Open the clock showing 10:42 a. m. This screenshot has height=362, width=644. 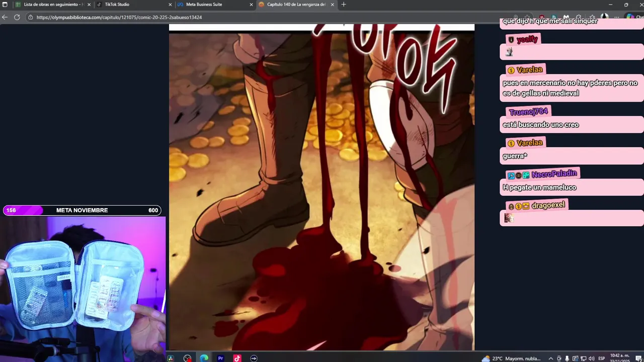[619, 358]
